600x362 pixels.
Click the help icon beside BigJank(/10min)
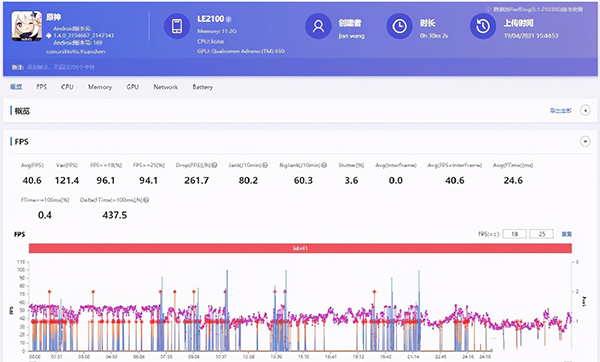tap(324, 165)
